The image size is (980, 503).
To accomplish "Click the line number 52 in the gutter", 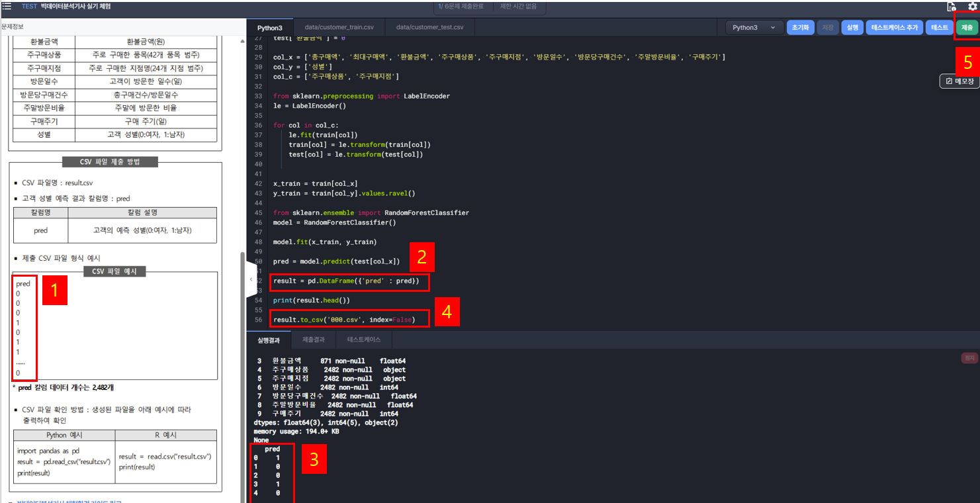I will 259,281.
